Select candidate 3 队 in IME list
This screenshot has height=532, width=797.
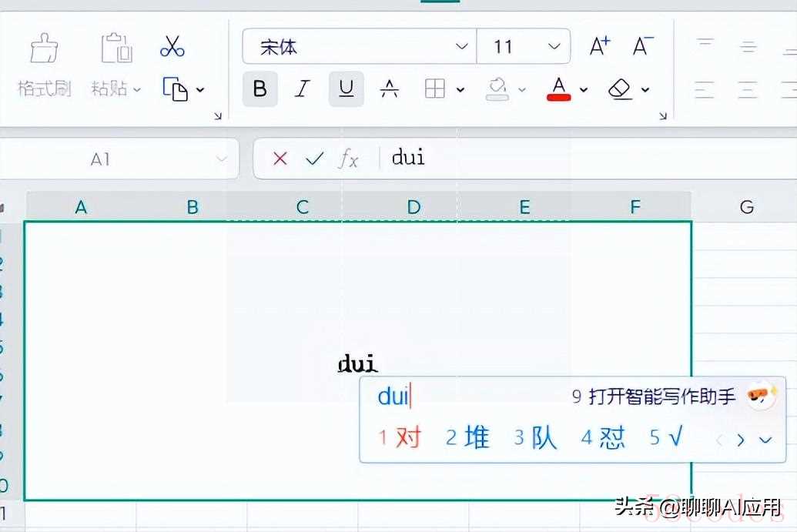tap(536, 438)
